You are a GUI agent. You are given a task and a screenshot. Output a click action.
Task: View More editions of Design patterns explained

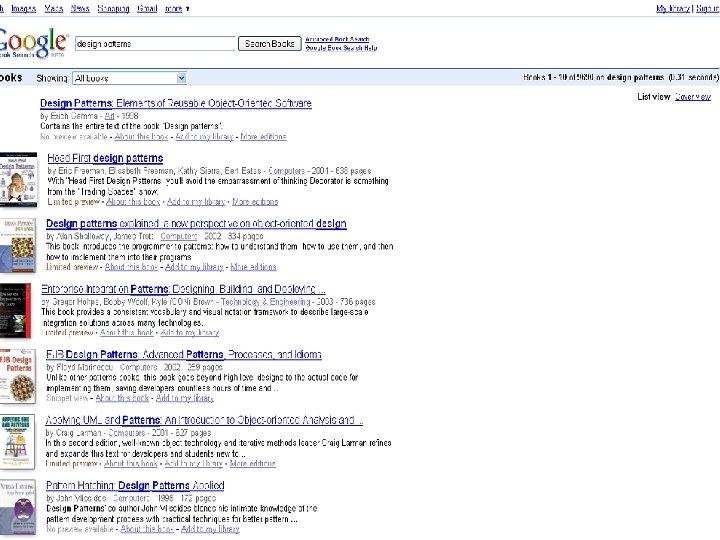point(253,267)
